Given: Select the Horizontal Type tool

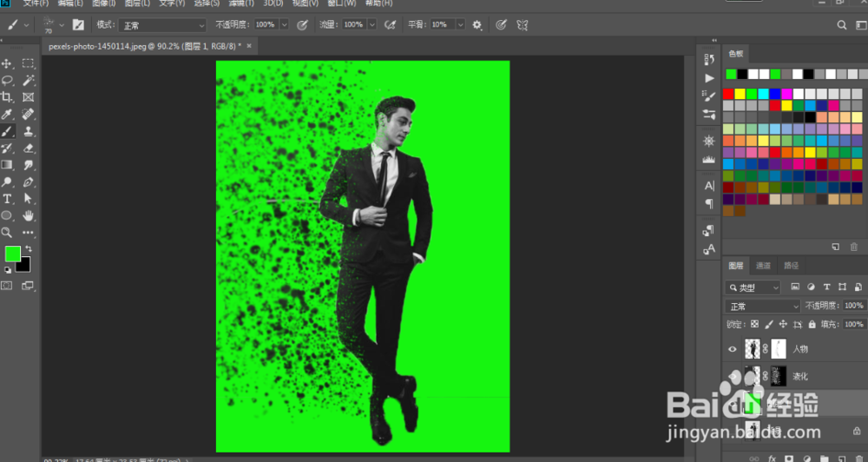Looking at the screenshot, I should pos(7,199).
